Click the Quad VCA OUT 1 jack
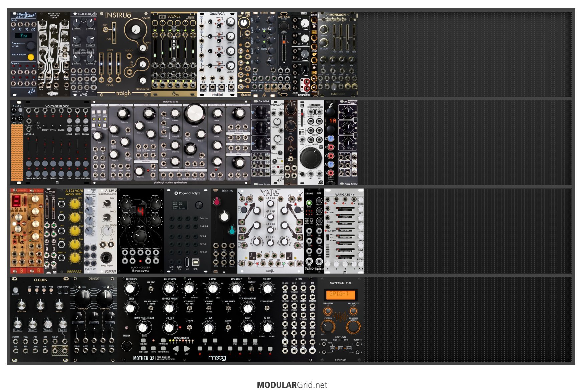Image resolution: width=585 pixels, height=392 pixels. pos(203,86)
